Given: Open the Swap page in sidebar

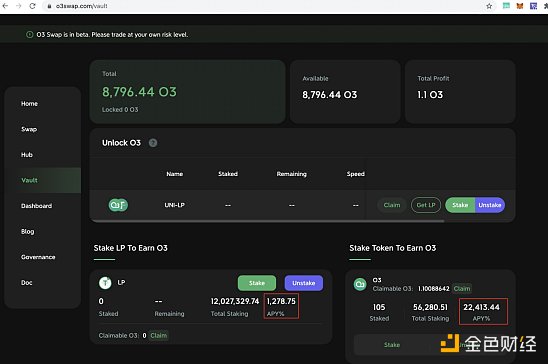Looking at the screenshot, I should pyautogui.click(x=29, y=129).
